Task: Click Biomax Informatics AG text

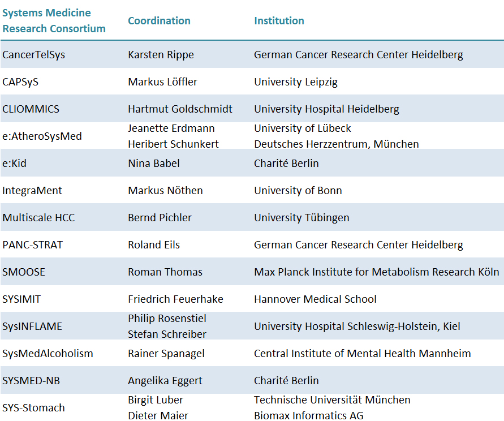Action: tap(309, 415)
